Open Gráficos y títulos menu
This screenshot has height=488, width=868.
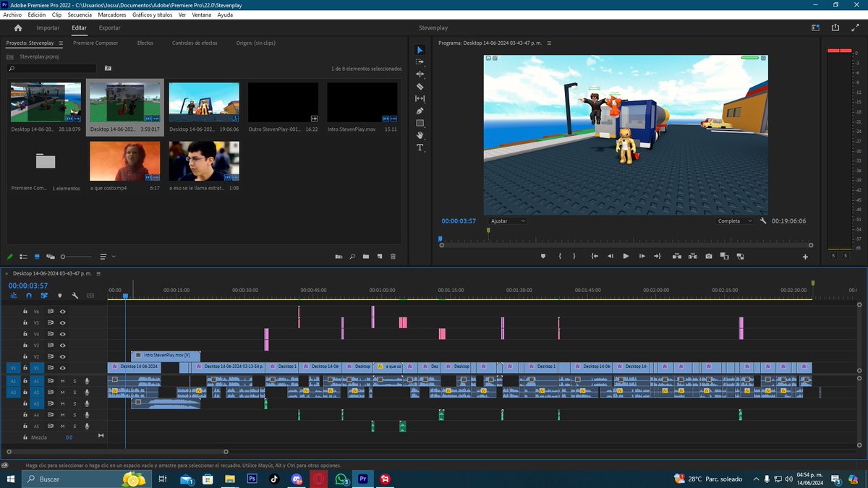[152, 14]
